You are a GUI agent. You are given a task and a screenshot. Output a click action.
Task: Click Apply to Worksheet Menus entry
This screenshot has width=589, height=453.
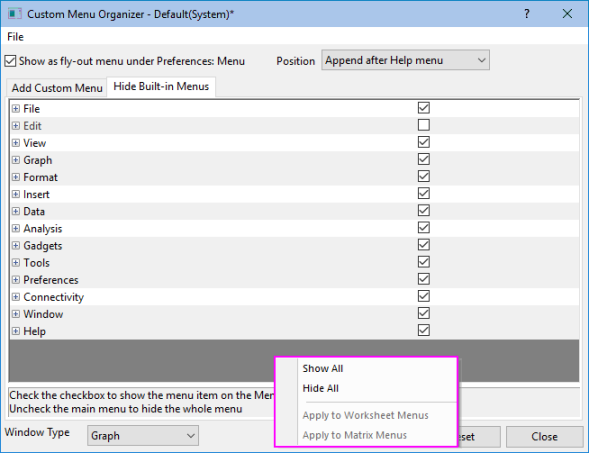[x=366, y=415]
